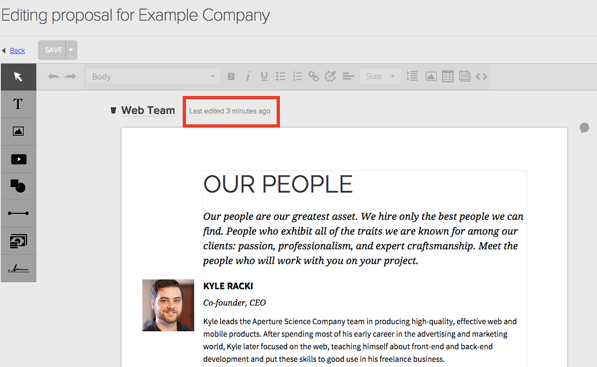Open the Save options dropdown arrow

pyautogui.click(x=71, y=50)
